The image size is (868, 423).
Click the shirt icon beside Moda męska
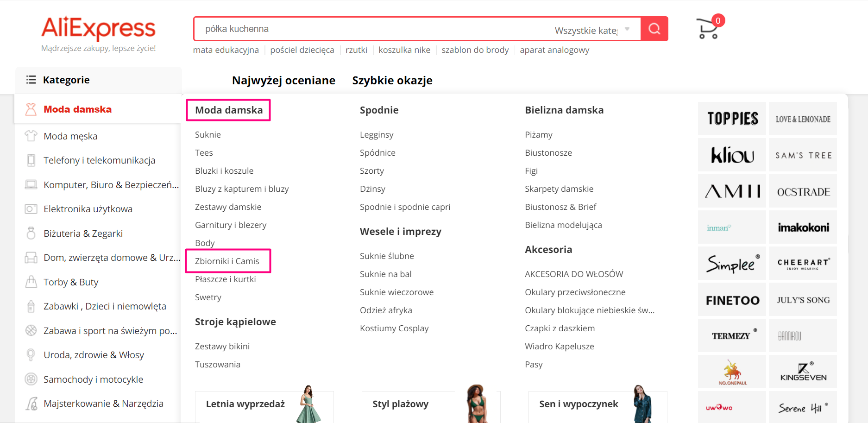coord(31,136)
